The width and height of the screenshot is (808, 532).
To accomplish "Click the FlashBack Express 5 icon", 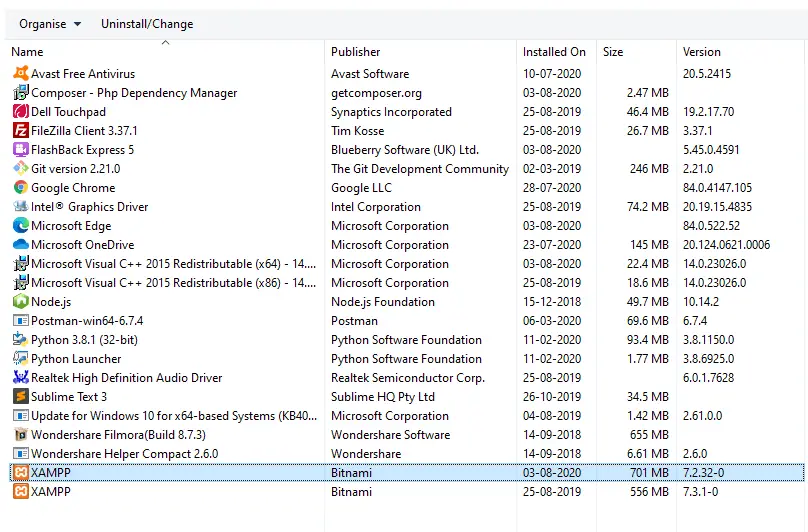I will (x=21, y=150).
